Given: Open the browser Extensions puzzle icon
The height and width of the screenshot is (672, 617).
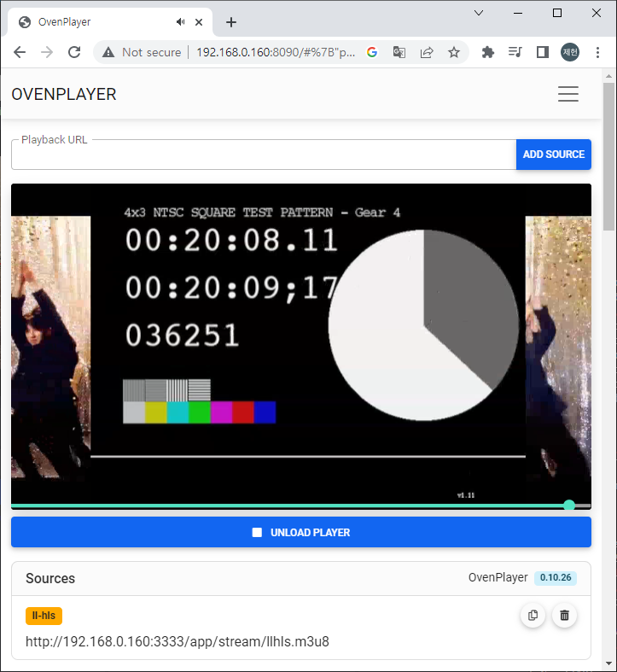Looking at the screenshot, I should pos(488,52).
